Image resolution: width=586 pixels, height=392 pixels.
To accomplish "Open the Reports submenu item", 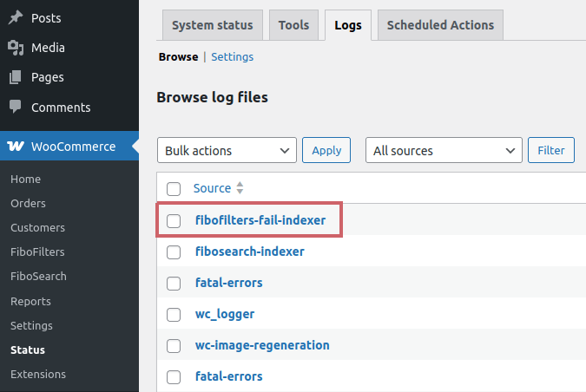I will pos(30,301).
